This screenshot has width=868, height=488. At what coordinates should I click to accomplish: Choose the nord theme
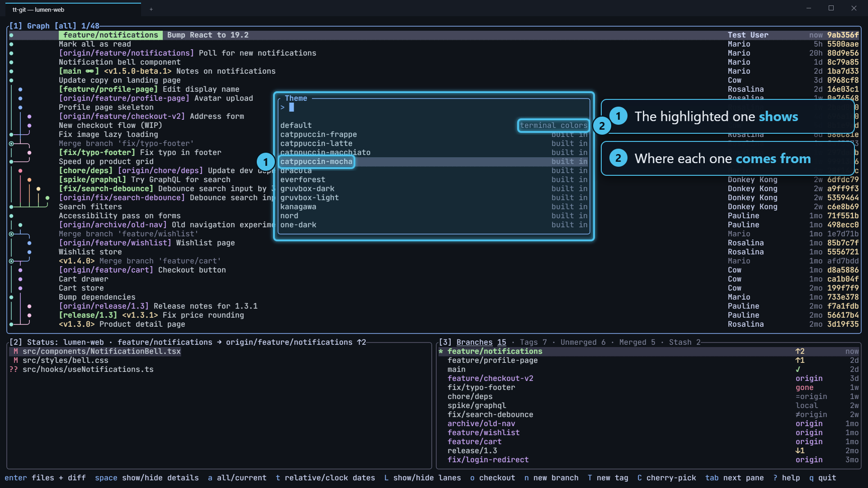(434, 216)
